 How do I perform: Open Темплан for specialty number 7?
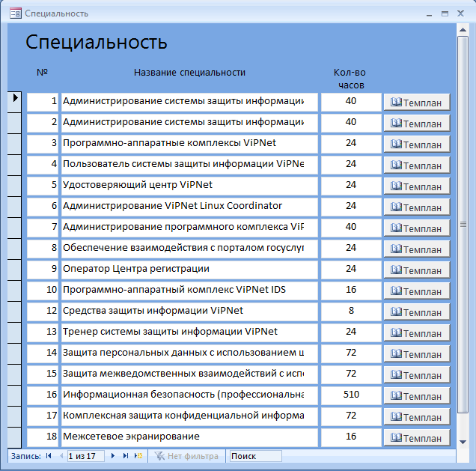click(416, 228)
